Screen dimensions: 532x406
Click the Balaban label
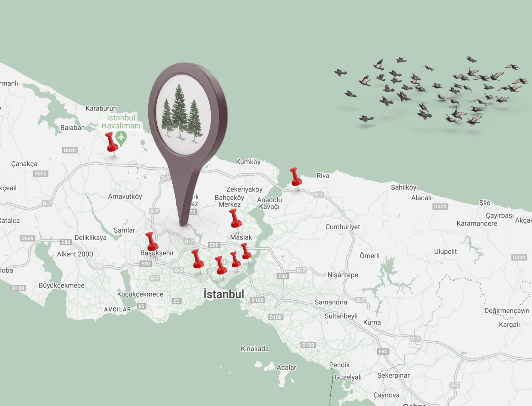tap(72, 128)
